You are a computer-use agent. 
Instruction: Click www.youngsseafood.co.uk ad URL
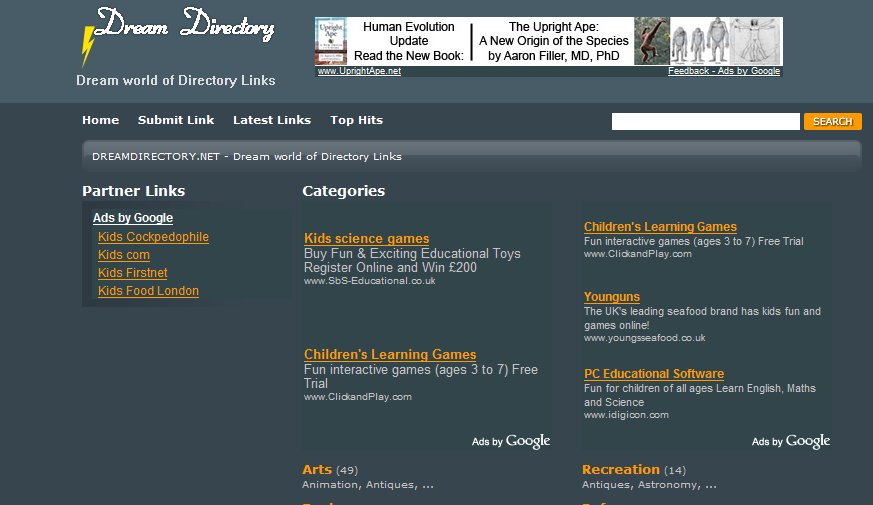pyautogui.click(x=644, y=338)
